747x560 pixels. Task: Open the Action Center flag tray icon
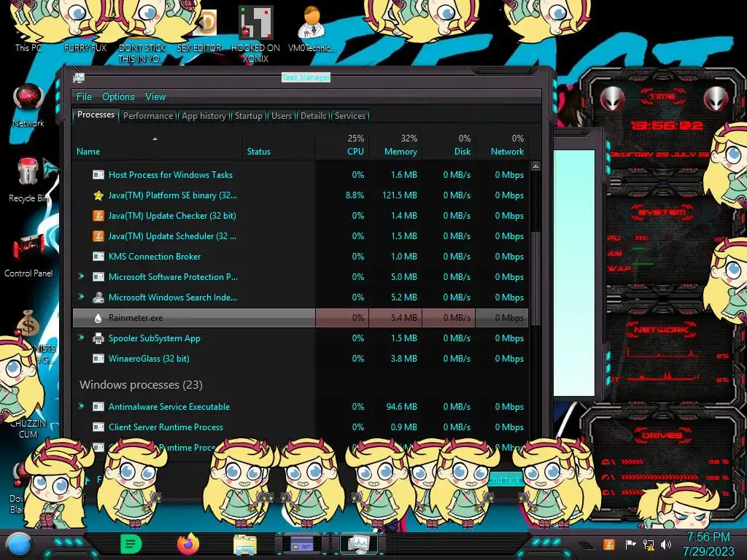631,544
